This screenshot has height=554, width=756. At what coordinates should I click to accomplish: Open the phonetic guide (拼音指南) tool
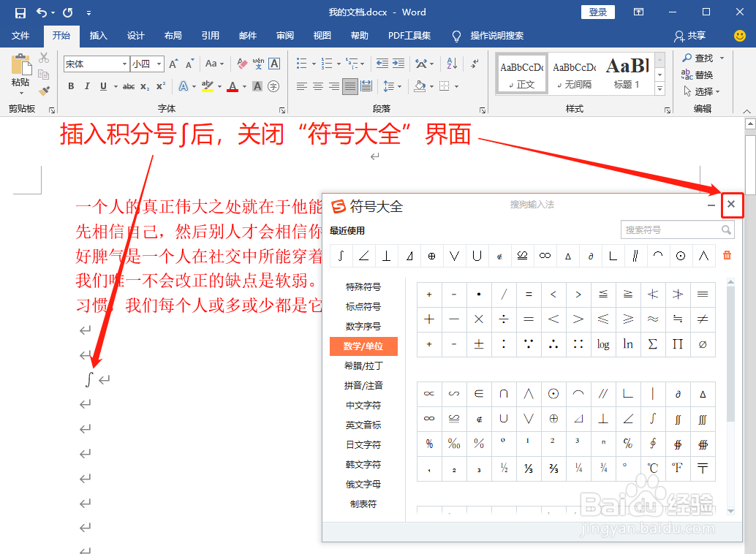[x=258, y=64]
